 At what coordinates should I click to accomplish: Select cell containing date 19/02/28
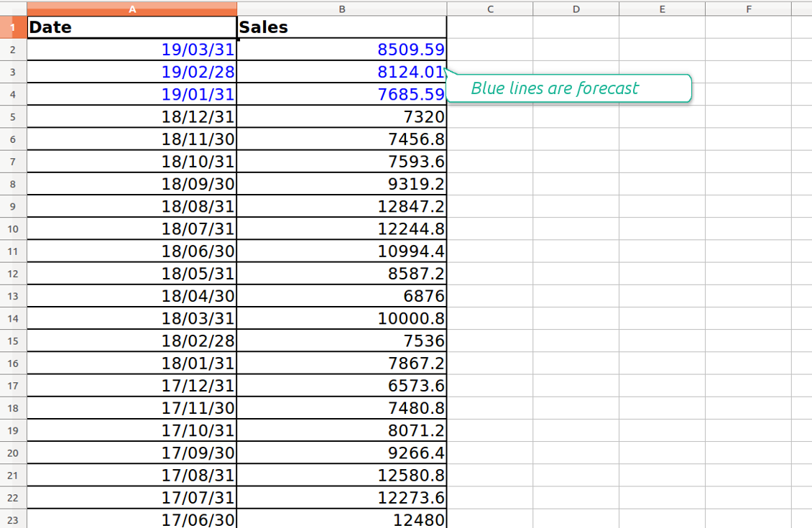132,71
